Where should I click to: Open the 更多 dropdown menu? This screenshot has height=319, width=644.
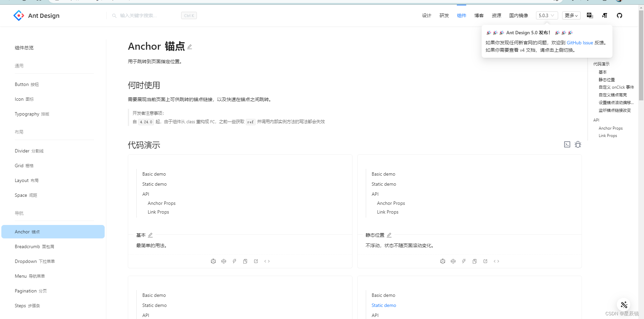(x=571, y=15)
